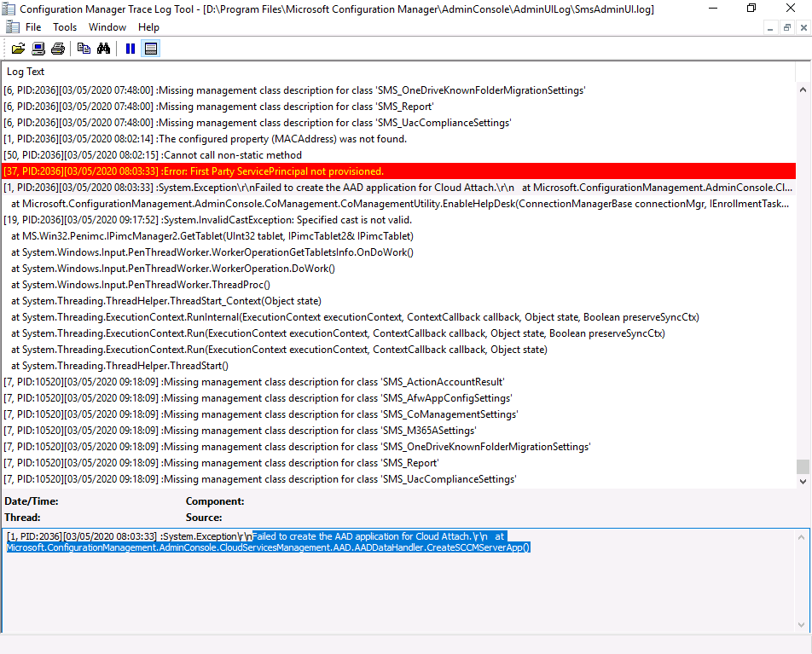Click the log list scroll up arrow

(803, 90)
